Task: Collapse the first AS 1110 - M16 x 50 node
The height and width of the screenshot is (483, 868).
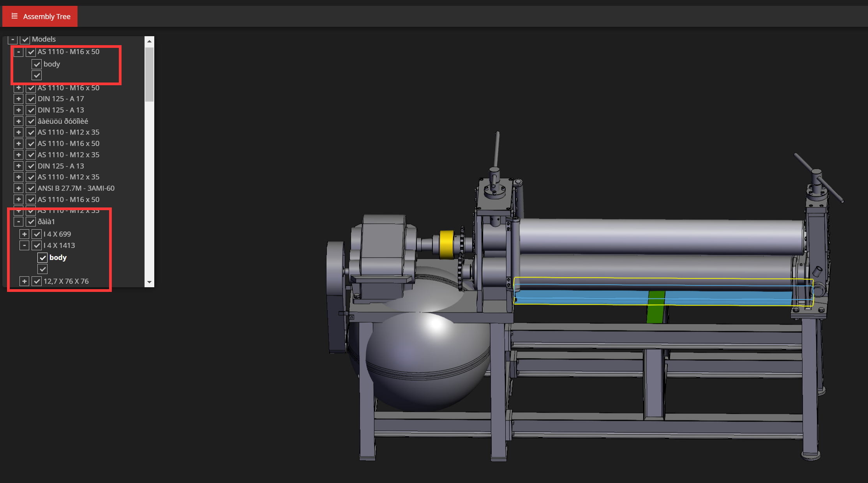Action: (x=18, y=52)
